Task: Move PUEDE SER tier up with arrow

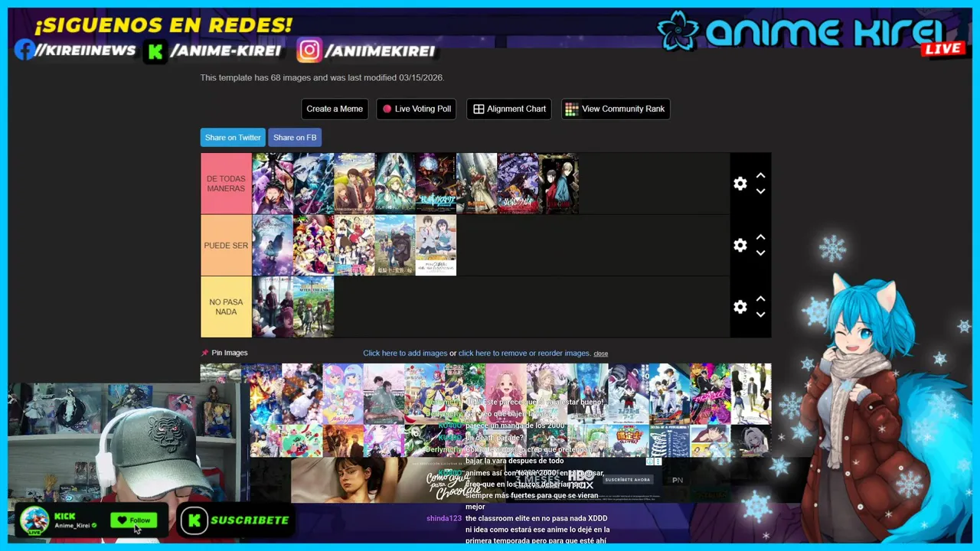Action: point(760,237)
